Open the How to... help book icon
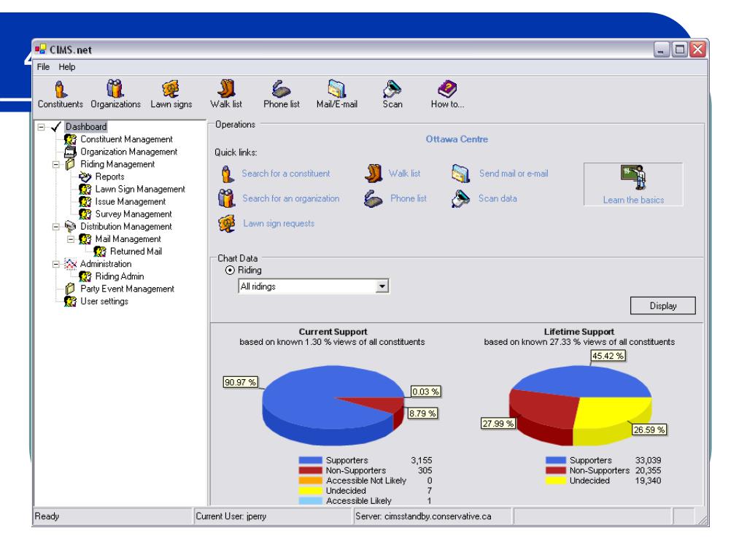 point(447,88)
